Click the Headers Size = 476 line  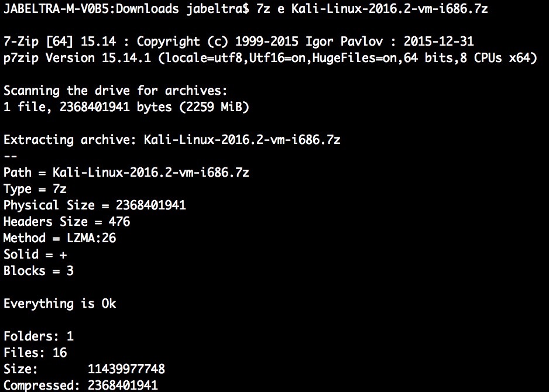(x=67, y=222)
